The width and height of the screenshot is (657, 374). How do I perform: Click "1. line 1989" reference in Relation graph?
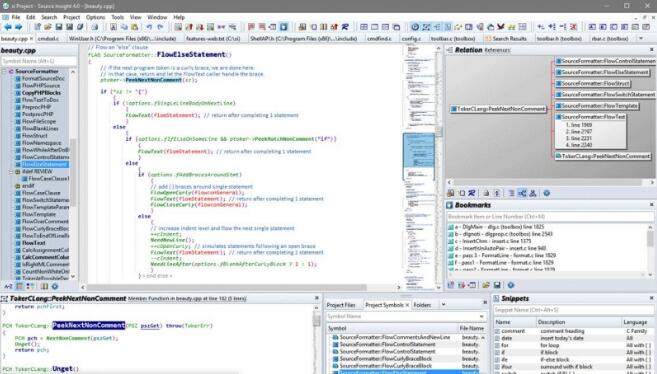(x=579, y=125)
